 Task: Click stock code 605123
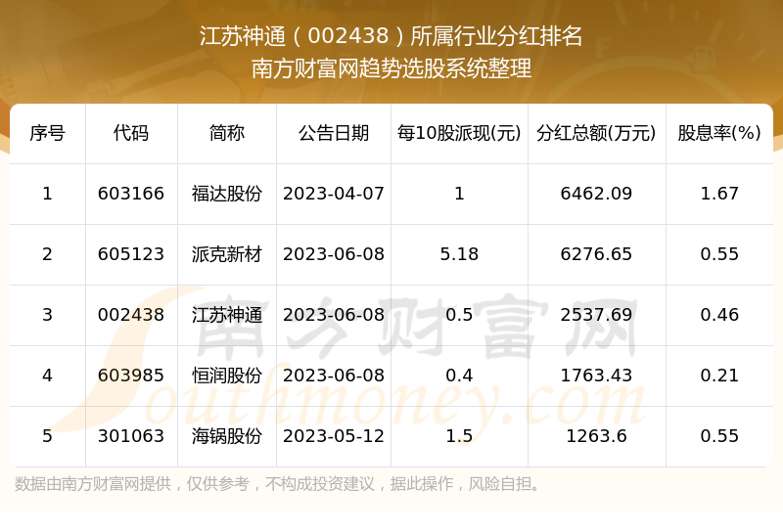pyautogui.click(x=131, y=254)
